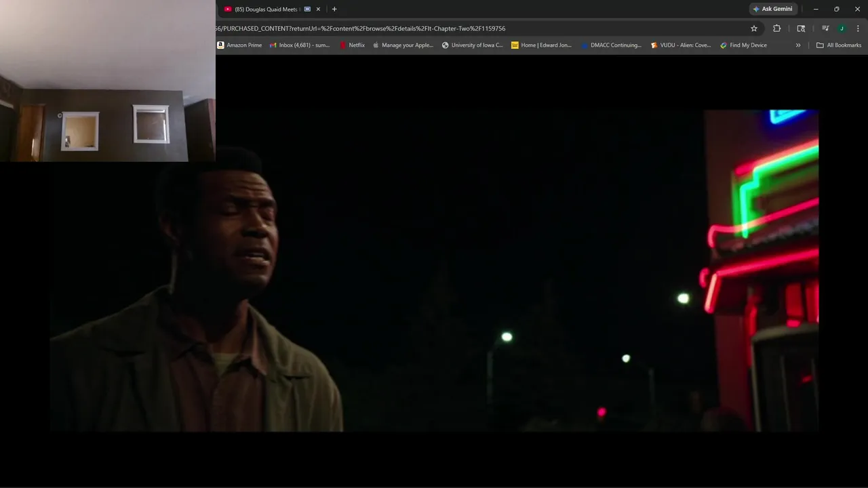Open the Amazon Prime bookmark

(x=239, y=45)
